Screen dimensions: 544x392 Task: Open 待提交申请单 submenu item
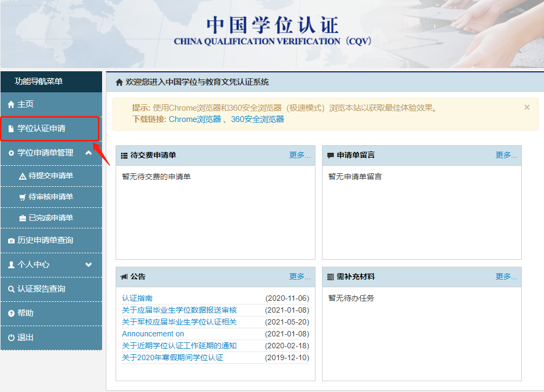point(51,176)
